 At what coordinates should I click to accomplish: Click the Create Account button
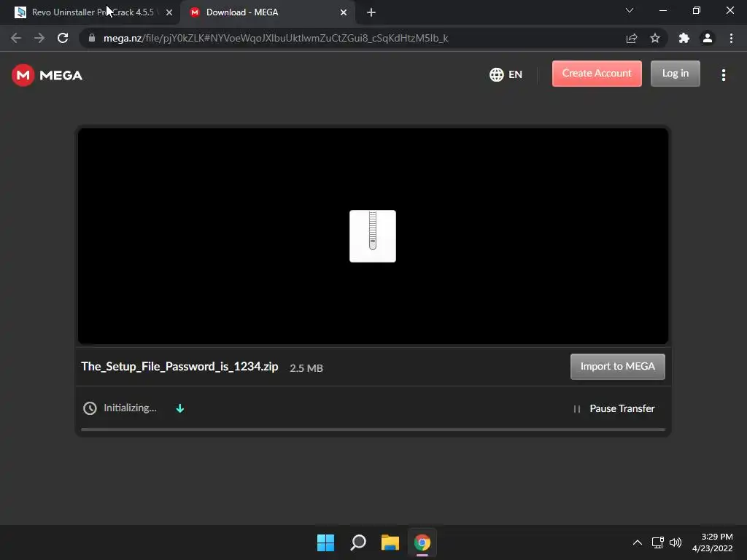point(597,74)
